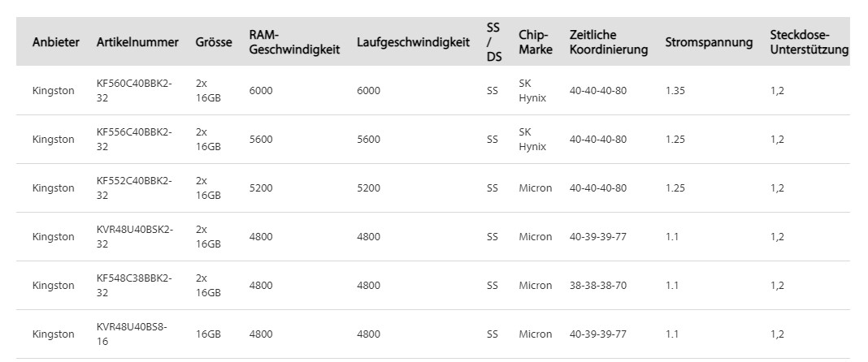Select article number KVR48U40BS8-16
The height and width of the screenshot is (362, 868).
(x=132, y=334)
